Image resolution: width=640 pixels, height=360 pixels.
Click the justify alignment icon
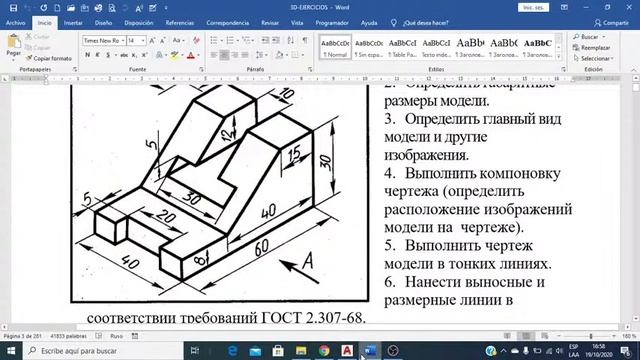[x=245, y=55]
